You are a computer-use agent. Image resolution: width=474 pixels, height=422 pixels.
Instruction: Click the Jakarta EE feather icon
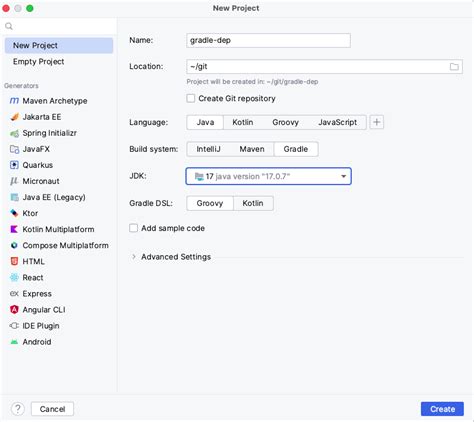pyautogui.click(x=14, y=117)
